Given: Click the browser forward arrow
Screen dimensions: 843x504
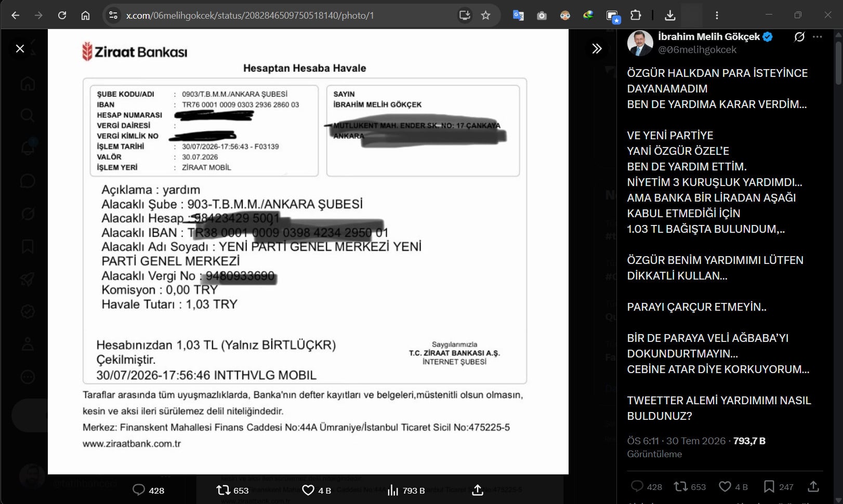Looking at the screenshot, I should coord(38,16).
